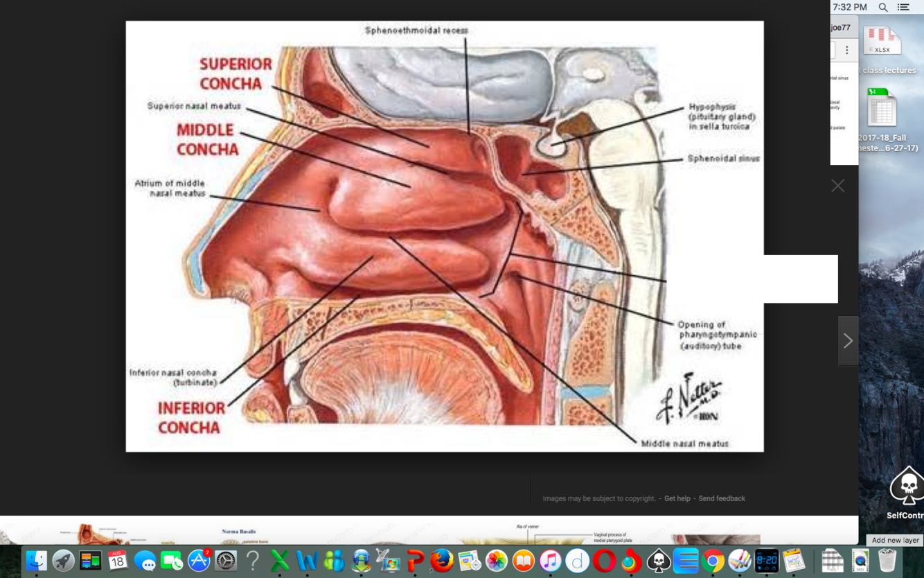Click the question mark dock icon
924x578 pixels.
(253, 560)
